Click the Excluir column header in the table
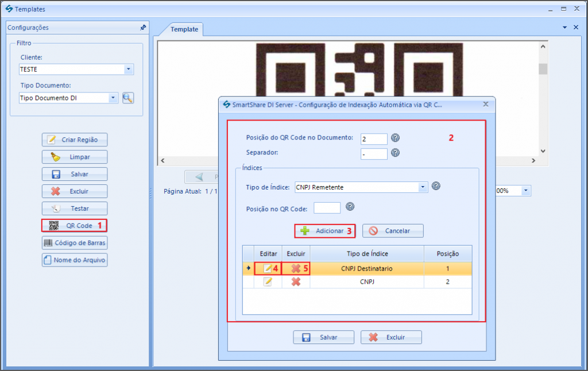This screenshot has width=588, height=371. (x=296, y=254)
